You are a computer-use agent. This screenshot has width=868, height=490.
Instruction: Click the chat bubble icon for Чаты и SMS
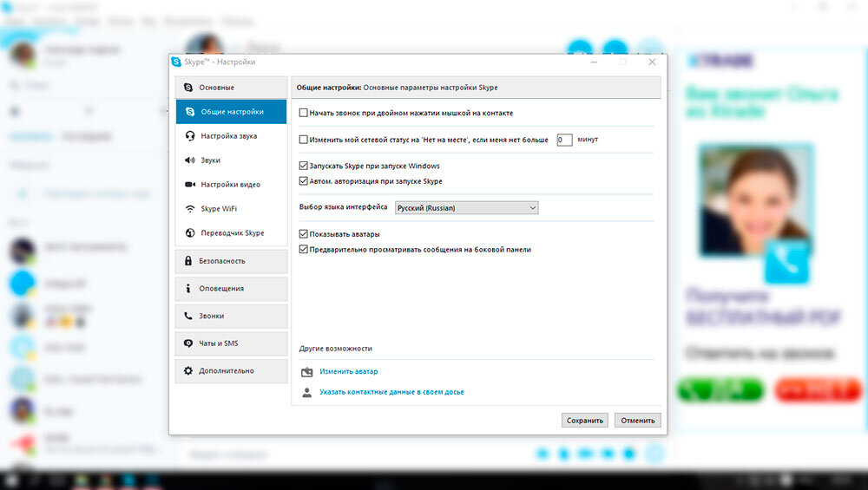point(188,343)
